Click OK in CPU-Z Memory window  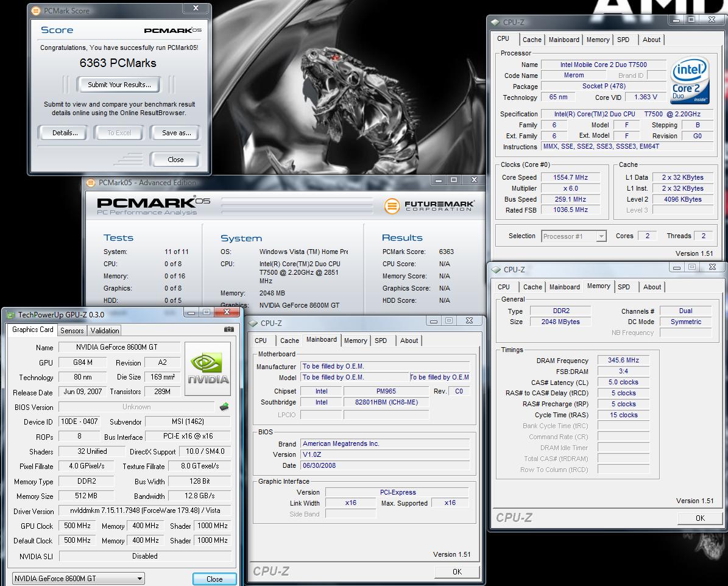click(x=700, y=518)
